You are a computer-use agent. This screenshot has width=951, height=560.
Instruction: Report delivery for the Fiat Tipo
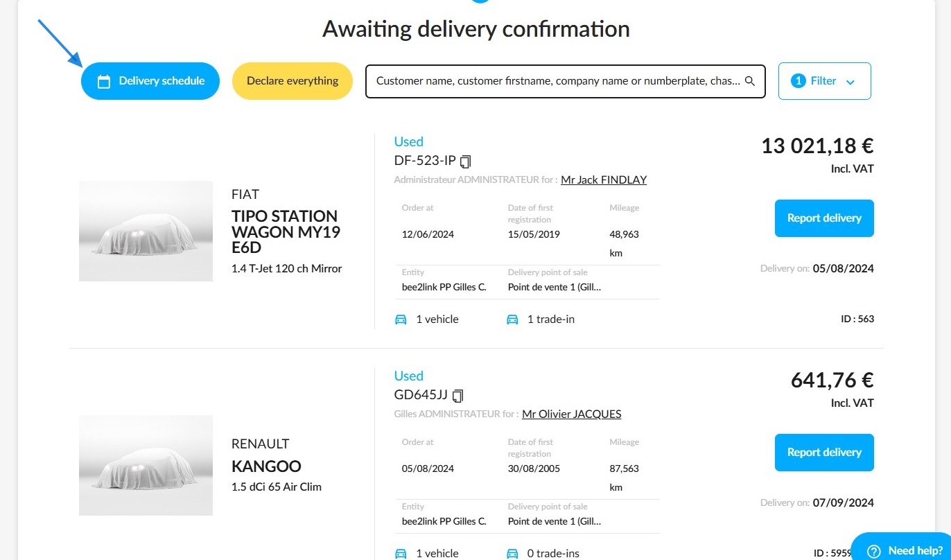click(x=824, y=218)
